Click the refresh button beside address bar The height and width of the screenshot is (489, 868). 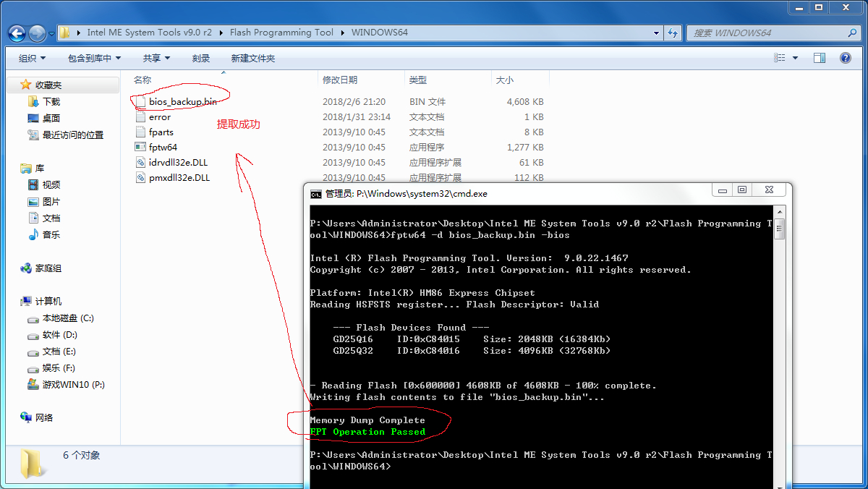point(673,33)
